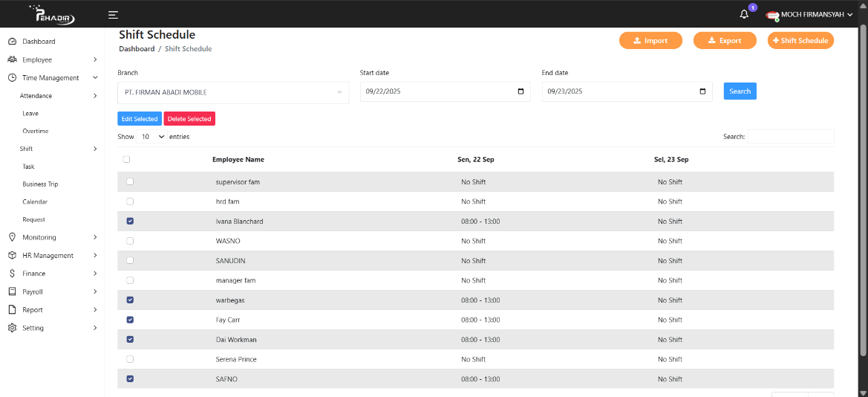Open the notifications bell icon
The image size is (868, 397).
[744, 14]
